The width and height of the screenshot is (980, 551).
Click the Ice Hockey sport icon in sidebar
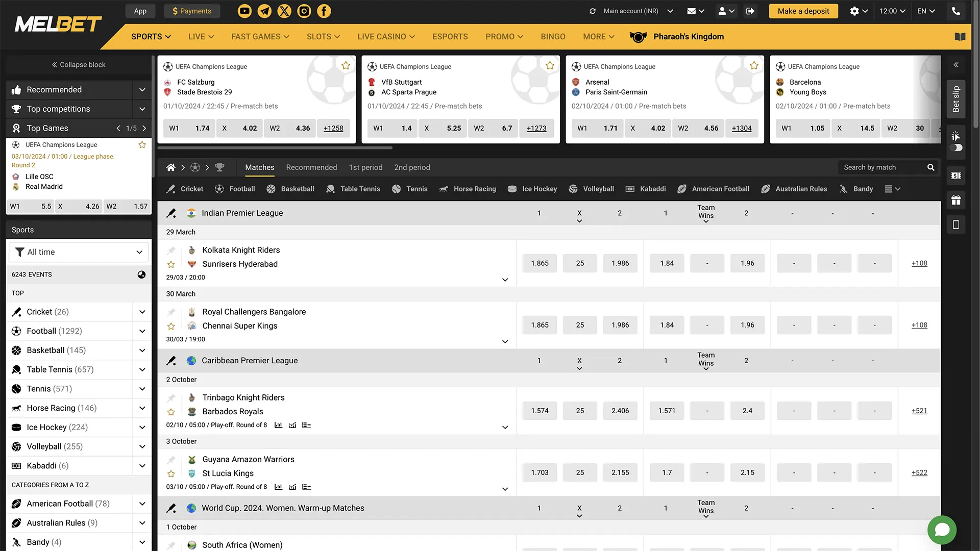click(x=16, y=427)
